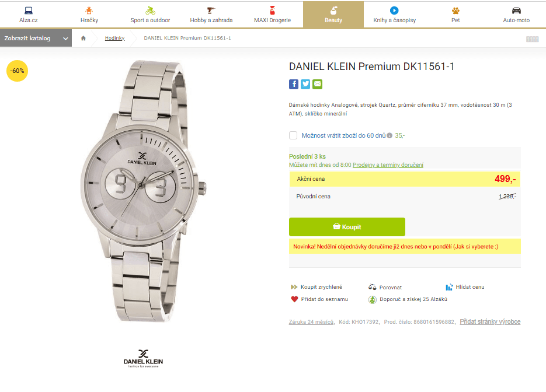Expand Zobrazit katalog dropdown
546x392 pixels.
[35, 38]
